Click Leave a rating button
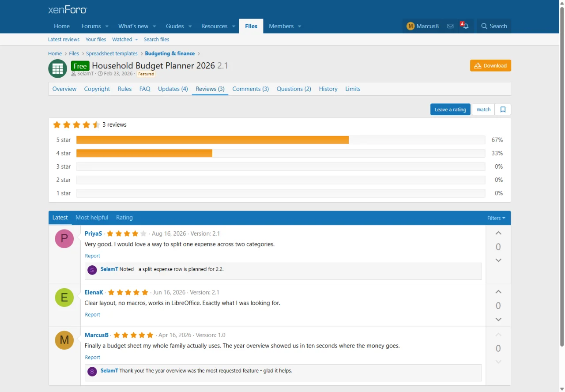The width and height of the screenshot is (565, 392). (450, 109)
